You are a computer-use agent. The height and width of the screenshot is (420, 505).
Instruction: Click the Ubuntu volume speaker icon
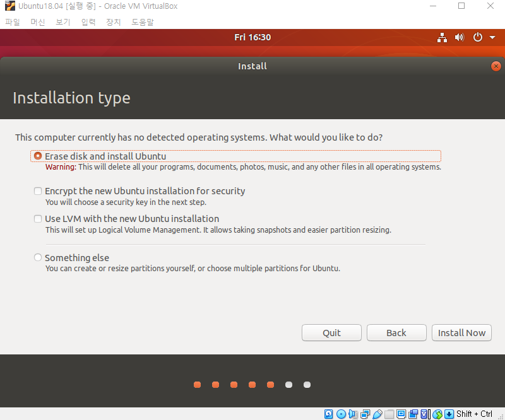tap(460, 37)
